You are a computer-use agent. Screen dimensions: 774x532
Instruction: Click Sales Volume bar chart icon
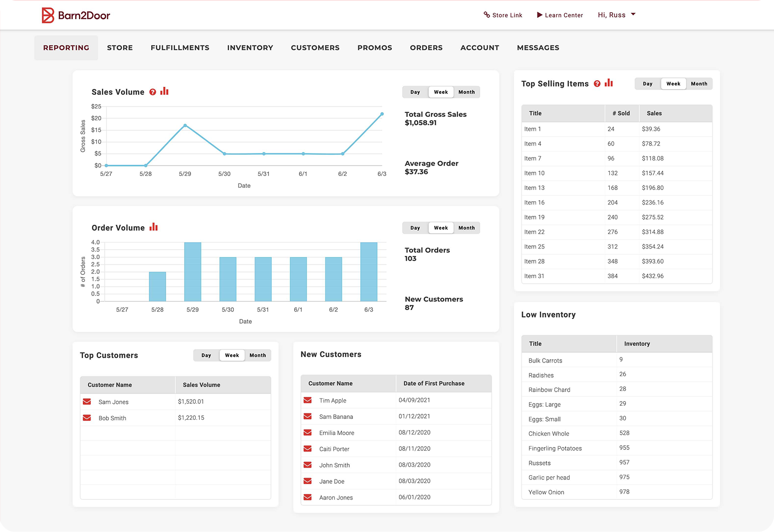164,91
